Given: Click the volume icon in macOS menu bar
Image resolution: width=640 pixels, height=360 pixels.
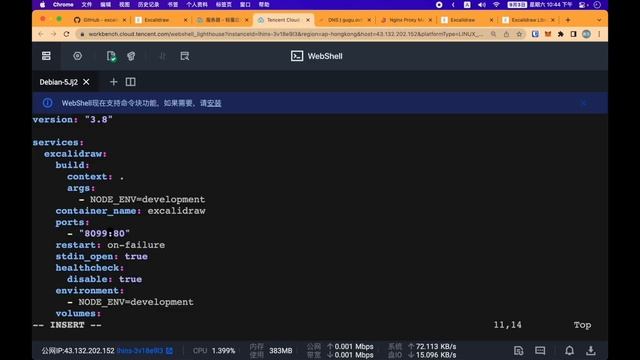Looking at the screenshot, I should pyautogui.click(x=482, y=4).
